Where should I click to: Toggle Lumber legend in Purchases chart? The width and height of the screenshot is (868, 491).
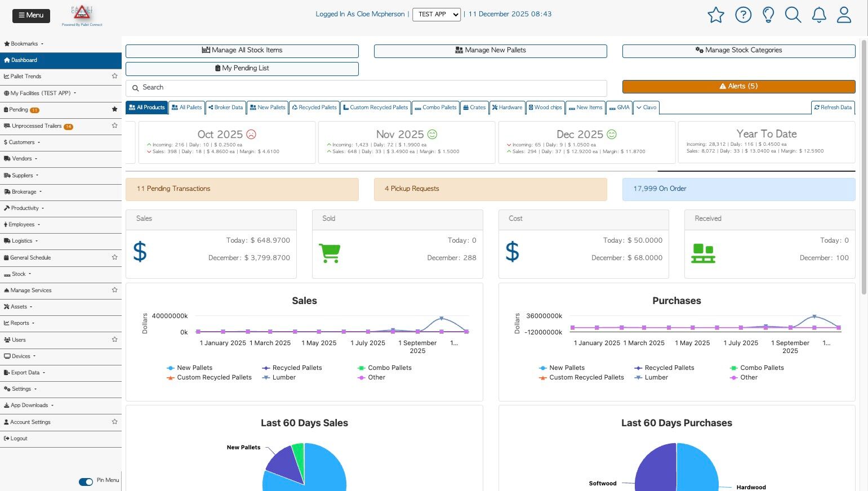651,377
